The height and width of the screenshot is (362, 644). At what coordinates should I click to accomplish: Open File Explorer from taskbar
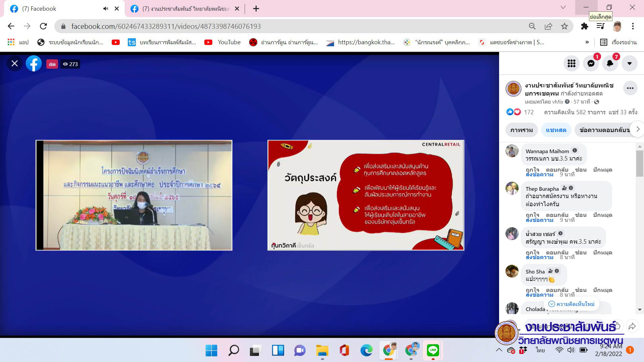[322, 351]
